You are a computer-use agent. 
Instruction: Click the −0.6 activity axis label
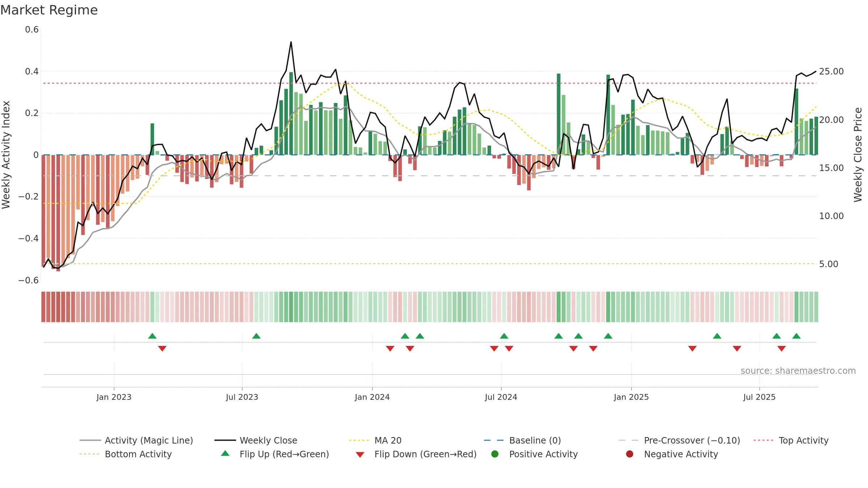click(29, 281)
